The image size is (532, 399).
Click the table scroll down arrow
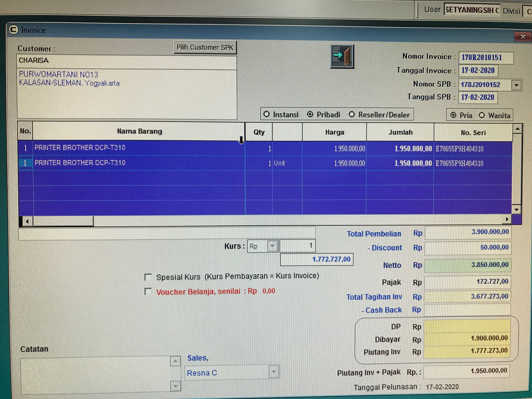pyautogui.click(x=517, y=210)
